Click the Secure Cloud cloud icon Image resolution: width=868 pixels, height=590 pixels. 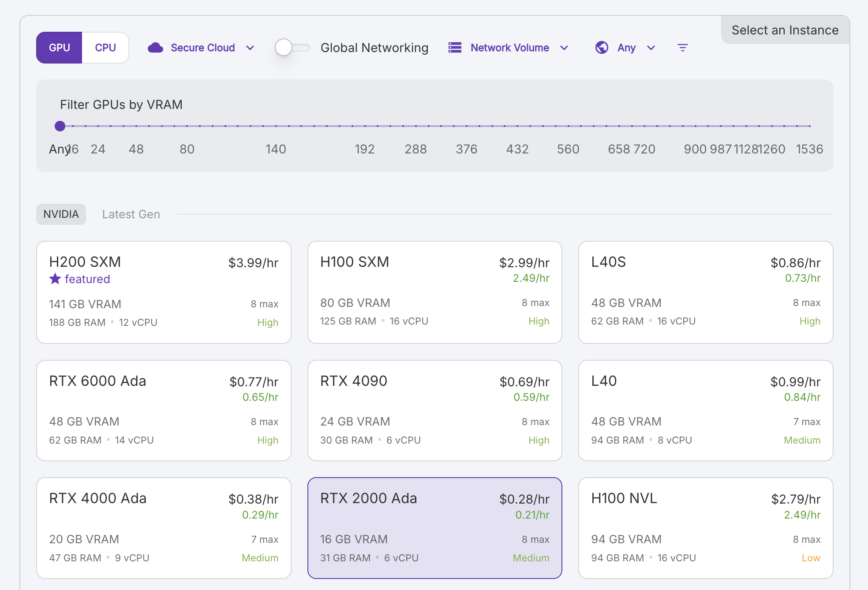(155, 48)
